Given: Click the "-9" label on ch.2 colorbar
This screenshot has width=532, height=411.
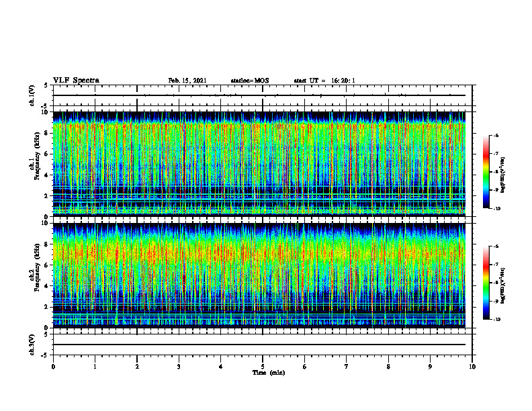Looking at the screenshot, I should tap(496, 301).
